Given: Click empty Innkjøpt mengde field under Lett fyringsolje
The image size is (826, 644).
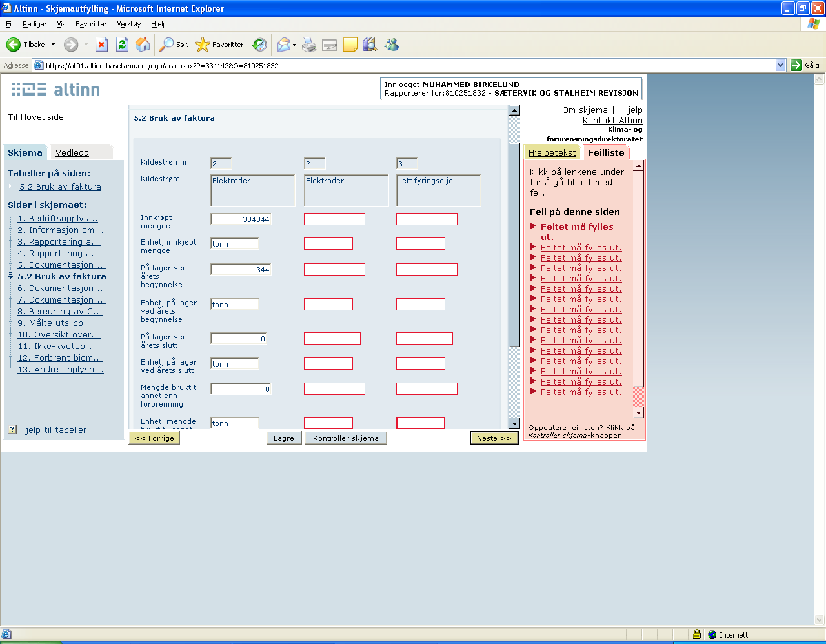Looking at the screenshot, I should pos(427,219).
